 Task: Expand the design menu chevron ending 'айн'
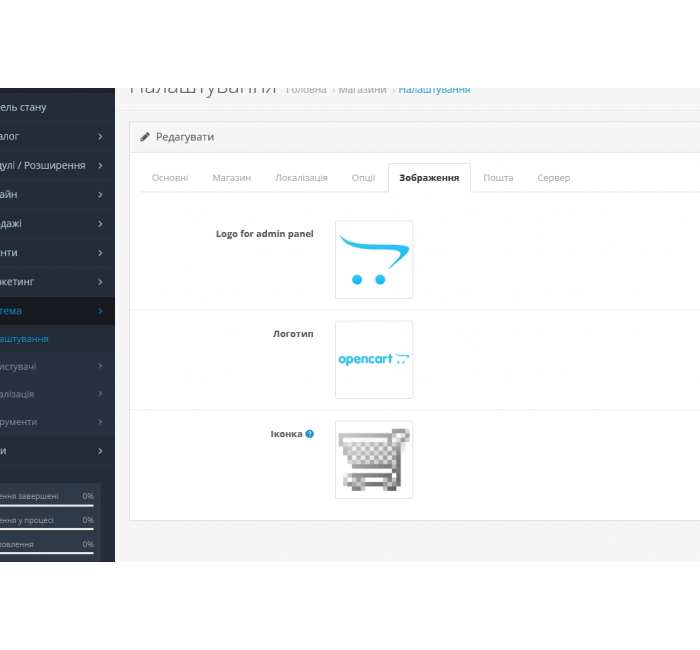point(100,195)
